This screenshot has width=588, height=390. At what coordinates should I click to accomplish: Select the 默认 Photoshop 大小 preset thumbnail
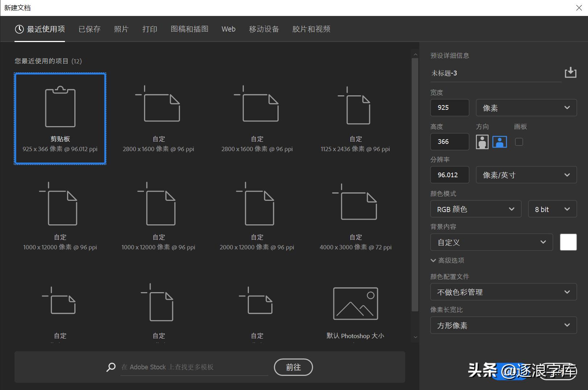[x=355, y=304]
